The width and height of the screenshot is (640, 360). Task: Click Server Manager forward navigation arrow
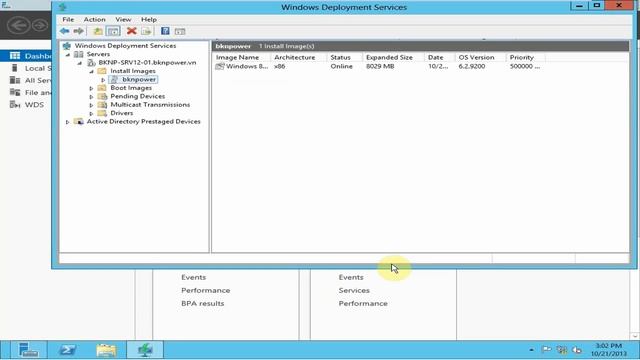click(x=40, y=25)
